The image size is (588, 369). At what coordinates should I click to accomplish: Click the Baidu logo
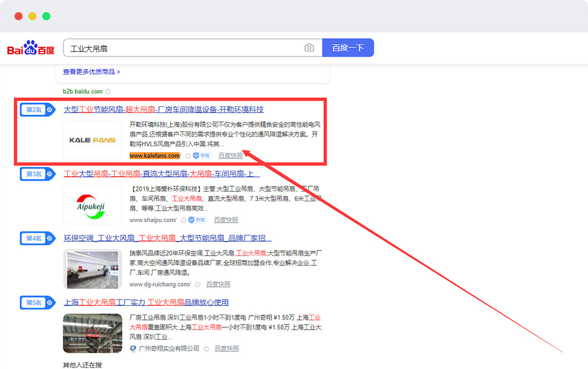[31, 47]
